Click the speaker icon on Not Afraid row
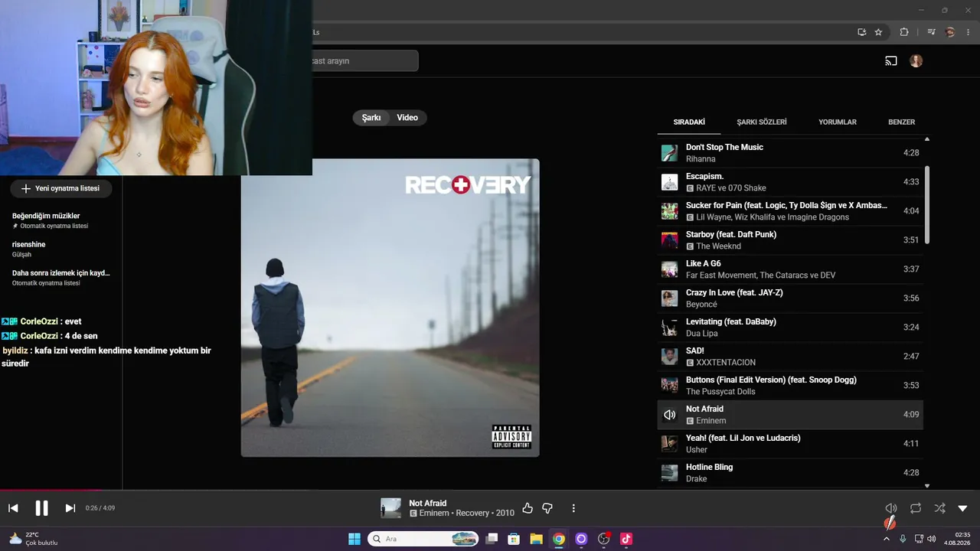This screenshot has height=551, width=980. (670, 415)
